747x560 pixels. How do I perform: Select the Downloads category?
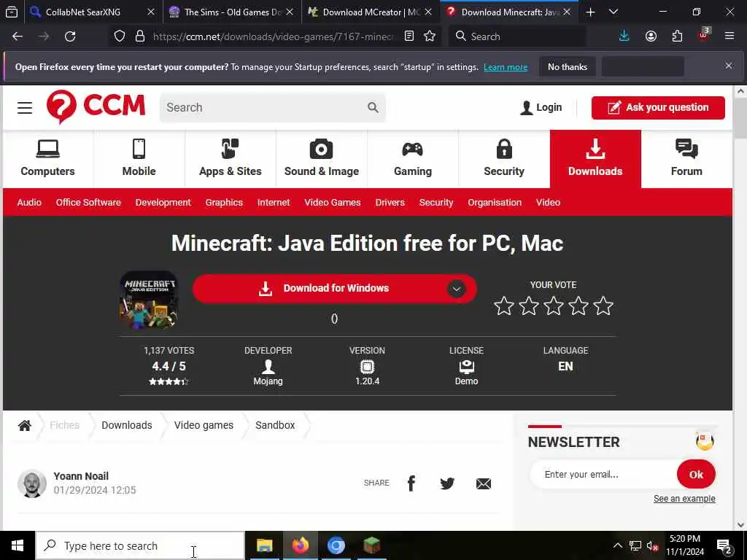(x=595, y=158)
